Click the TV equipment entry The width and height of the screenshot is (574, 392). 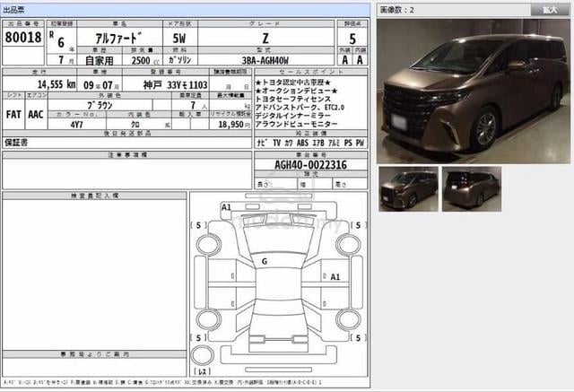(x=277, y=143)
